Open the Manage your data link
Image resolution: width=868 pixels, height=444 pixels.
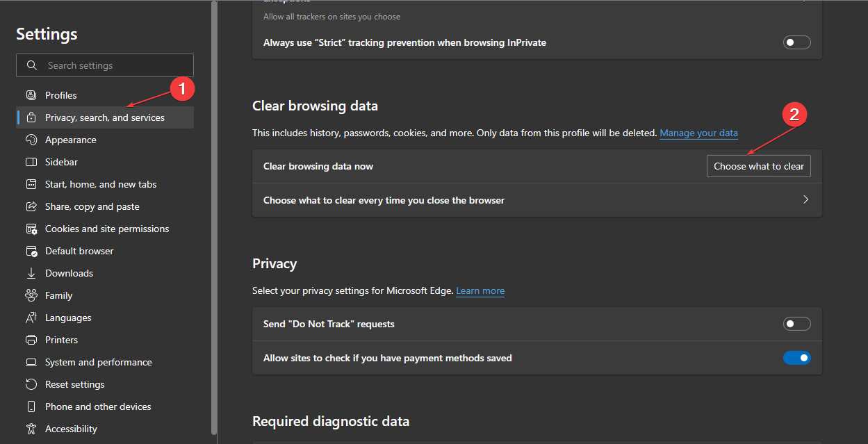tap(698, 133)
